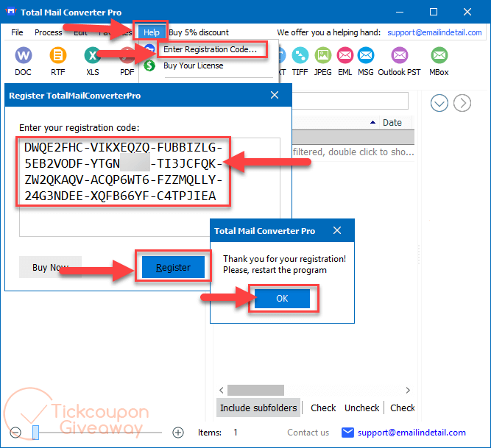Screen dimensions: 491x448
Task: Click the Check button next to Include subfolders
Action: (323, 408)
